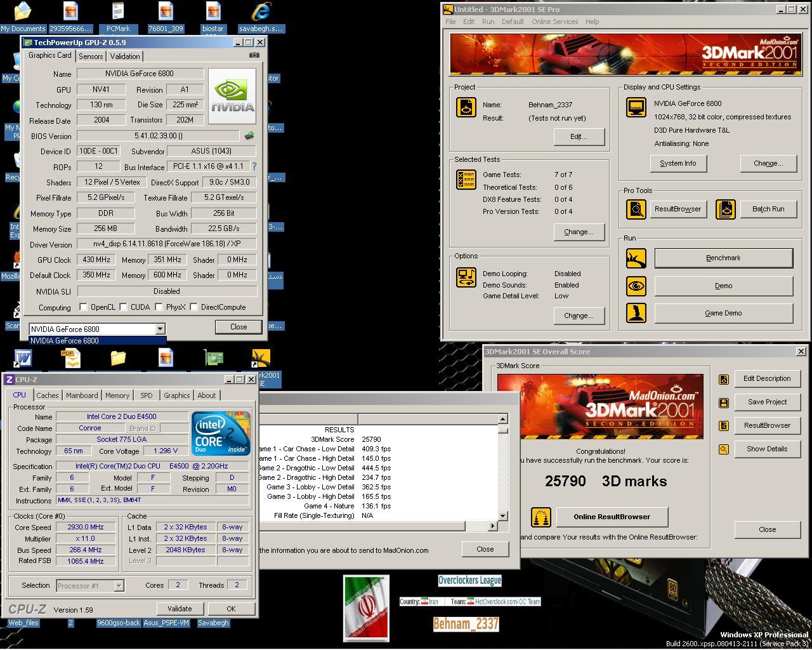
Task: Open the 76801_309 desktop icon
Action: (x=166, y=17)
